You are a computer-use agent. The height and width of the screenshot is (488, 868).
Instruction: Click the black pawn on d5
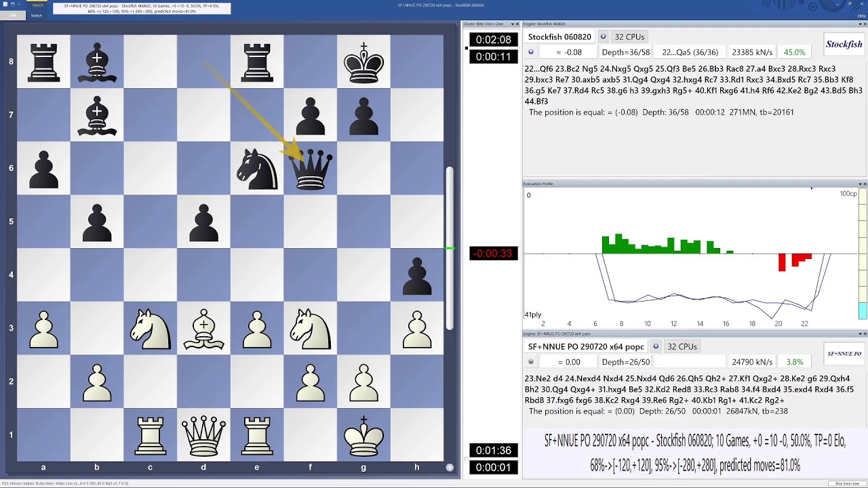click(203, 222)
